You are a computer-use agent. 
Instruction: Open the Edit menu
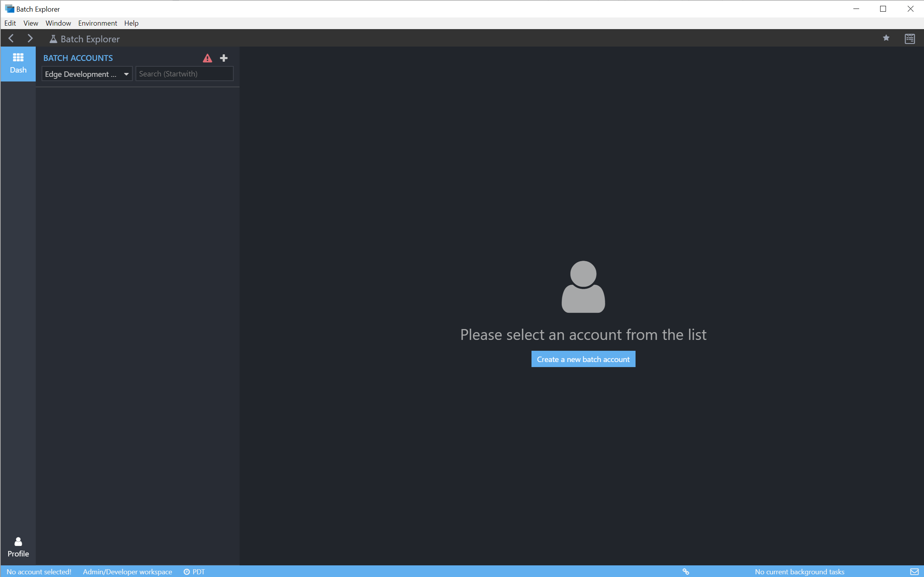[10, 23]
